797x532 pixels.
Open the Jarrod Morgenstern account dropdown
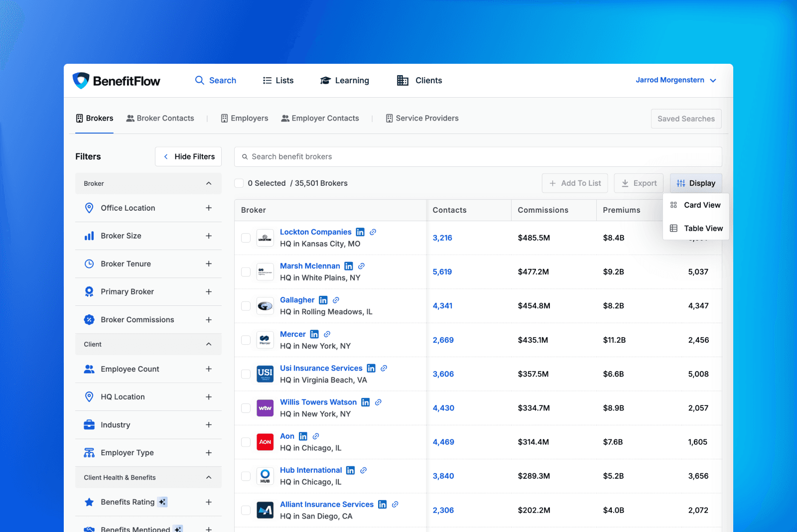tap(675, 80)
